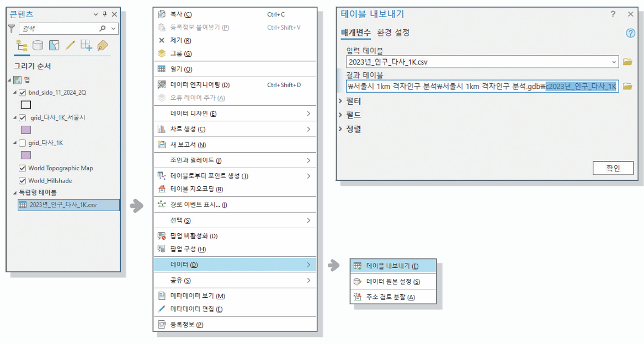Open the 선택 (S) submenu

pyautogui.click(x=235, y=221)
